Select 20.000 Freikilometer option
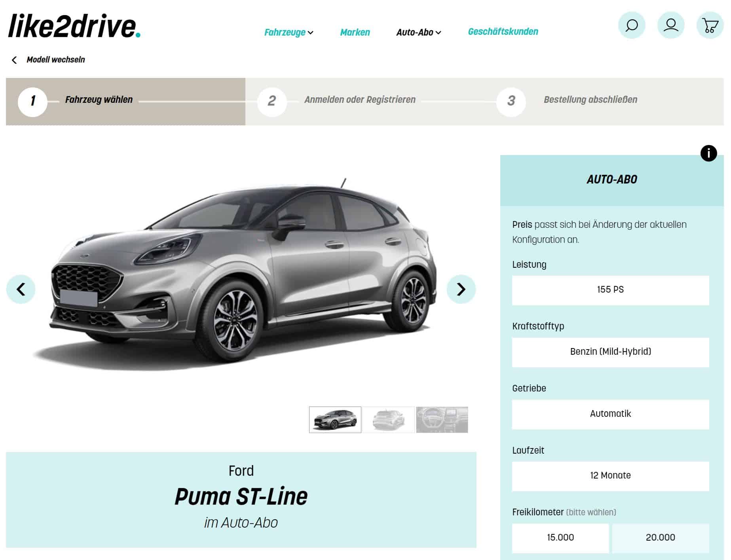Screen dimensions: 731x560 (661, 538)
